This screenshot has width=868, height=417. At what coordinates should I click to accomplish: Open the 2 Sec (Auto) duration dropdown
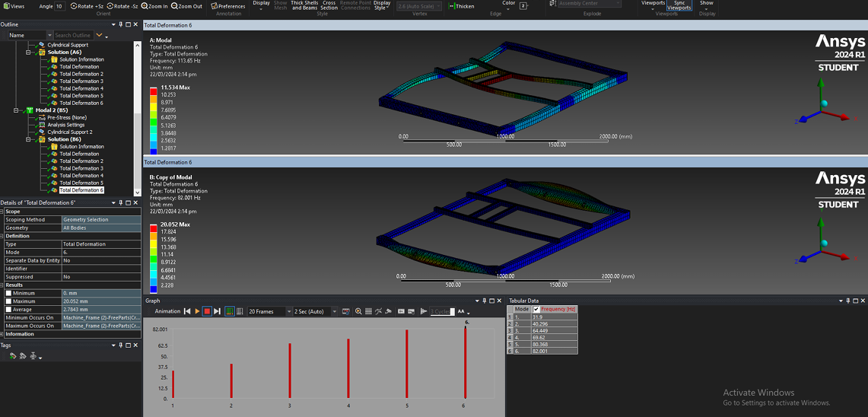[x=333, y=311]
